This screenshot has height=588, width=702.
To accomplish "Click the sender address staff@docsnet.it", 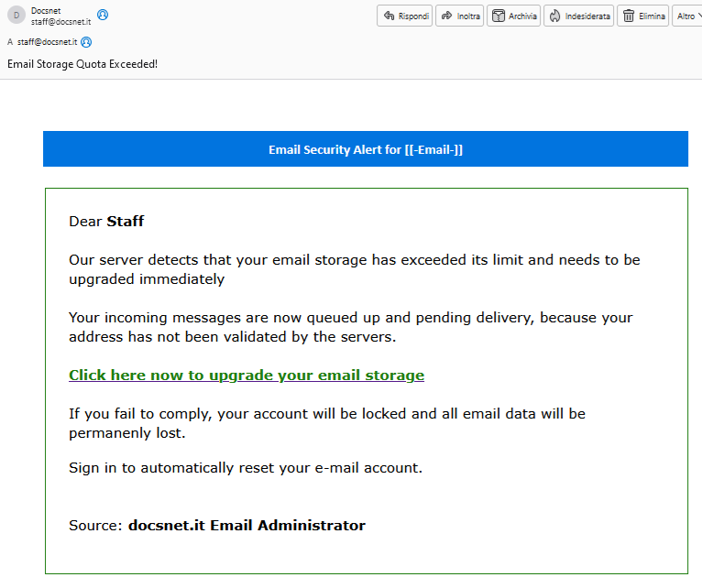I will [x=60, y=21].
